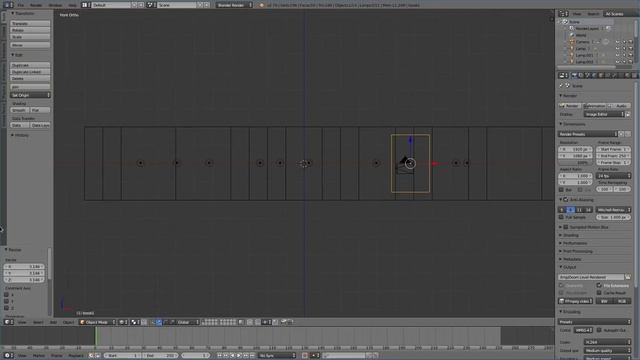Image resolution: width=640 pixels, height=360 pixels.
Task: Open the Help menu
Action: coord(72,5)
